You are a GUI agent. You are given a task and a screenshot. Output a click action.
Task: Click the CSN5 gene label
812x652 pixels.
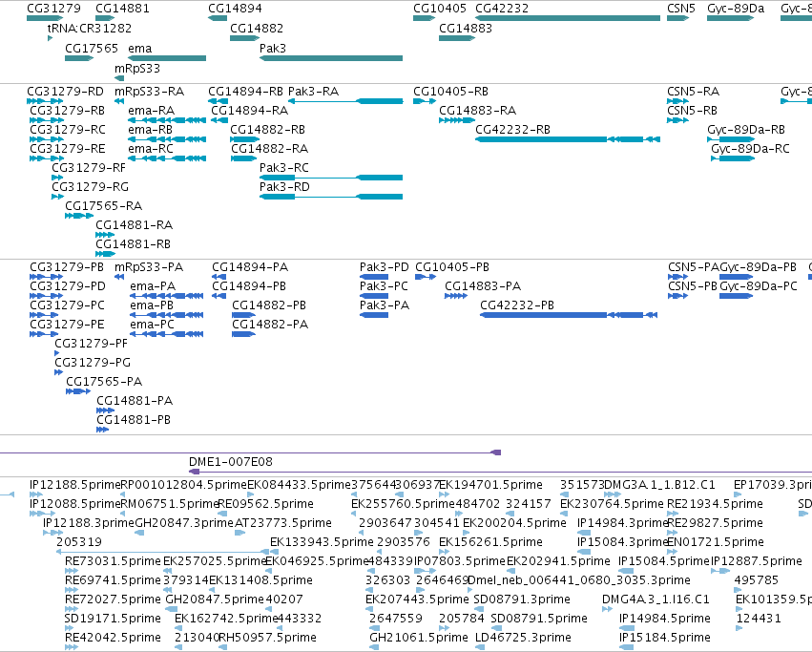pyautogui.click(x=681, y=9)
